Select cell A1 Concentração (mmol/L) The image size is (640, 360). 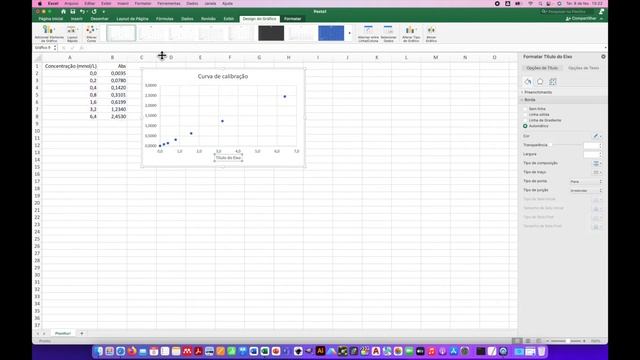(70, 66)
